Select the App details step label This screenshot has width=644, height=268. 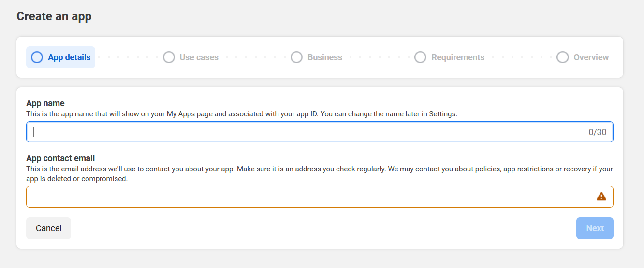click(69, 57)
